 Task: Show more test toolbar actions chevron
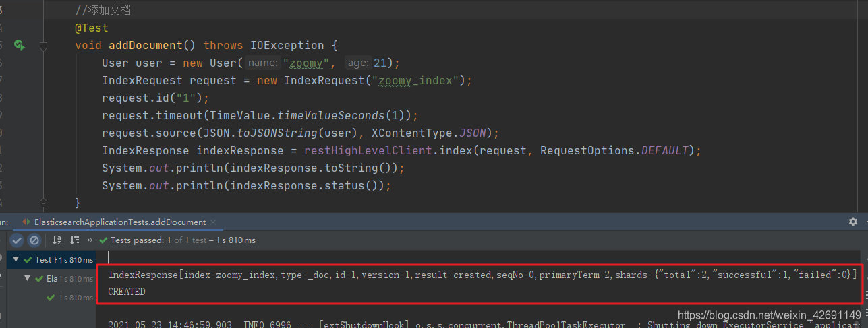(90, 240)
